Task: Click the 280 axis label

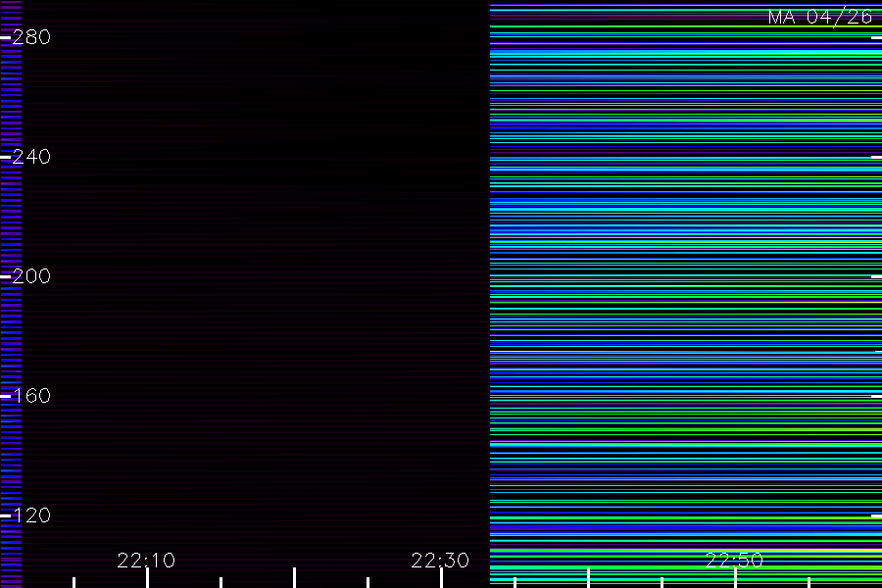Action: pyautogui.click(x=31, y=37)
